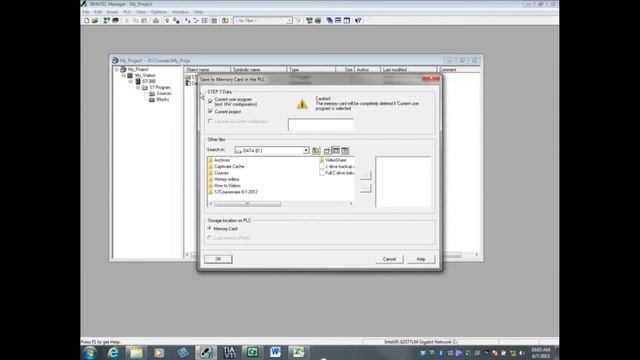Click the Details view toolbar icon

214,20
